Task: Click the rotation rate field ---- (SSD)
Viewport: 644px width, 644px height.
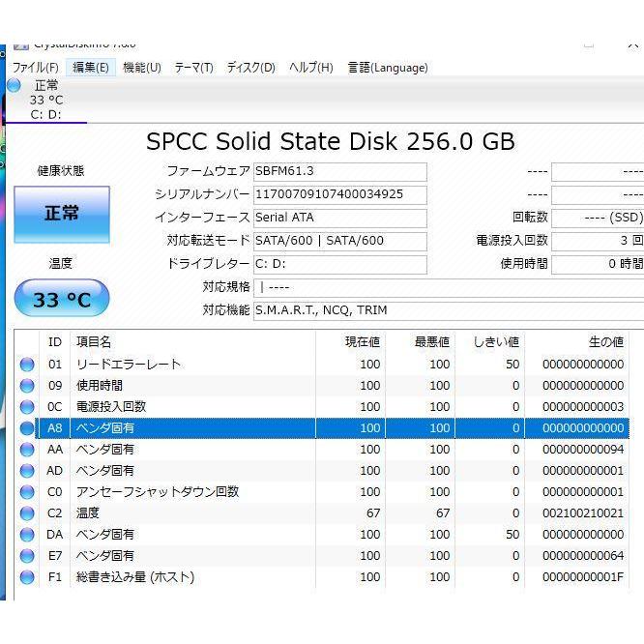Action: 598,219
